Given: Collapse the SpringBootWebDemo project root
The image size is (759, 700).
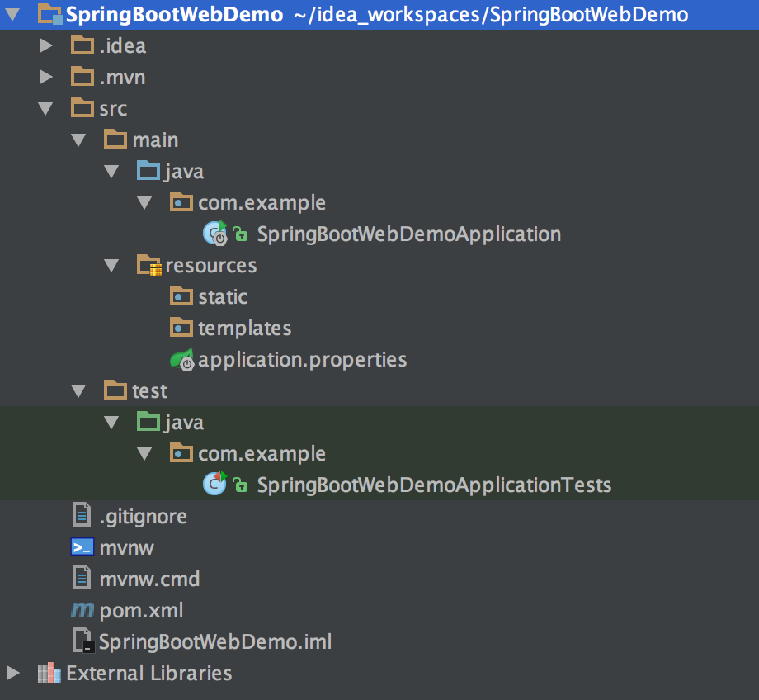Looking at the screenshot, I should click(12, 15).
